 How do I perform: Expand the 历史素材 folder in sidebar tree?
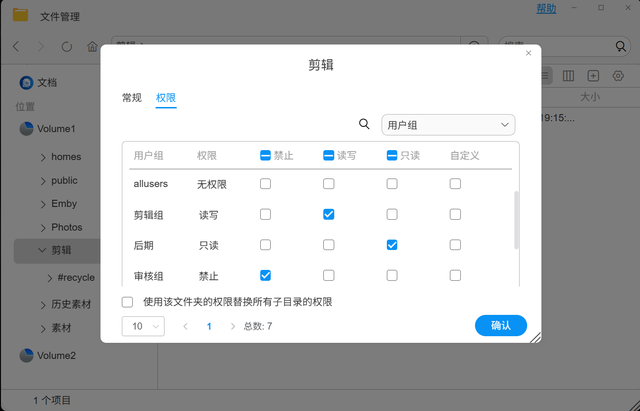click(x=43, y=304)
